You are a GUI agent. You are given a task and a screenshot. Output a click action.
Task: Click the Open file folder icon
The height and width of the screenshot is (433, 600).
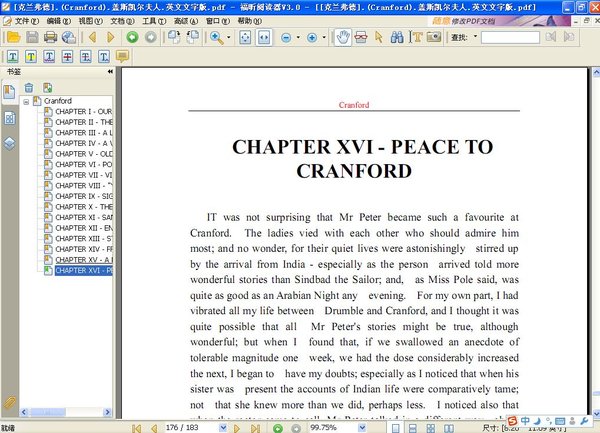tap(13, 37)
